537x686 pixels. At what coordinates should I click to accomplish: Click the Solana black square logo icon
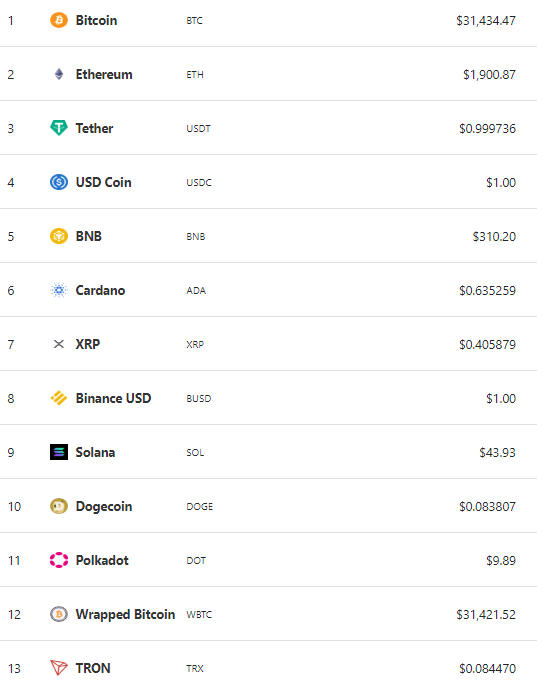(x=59, y=452)
